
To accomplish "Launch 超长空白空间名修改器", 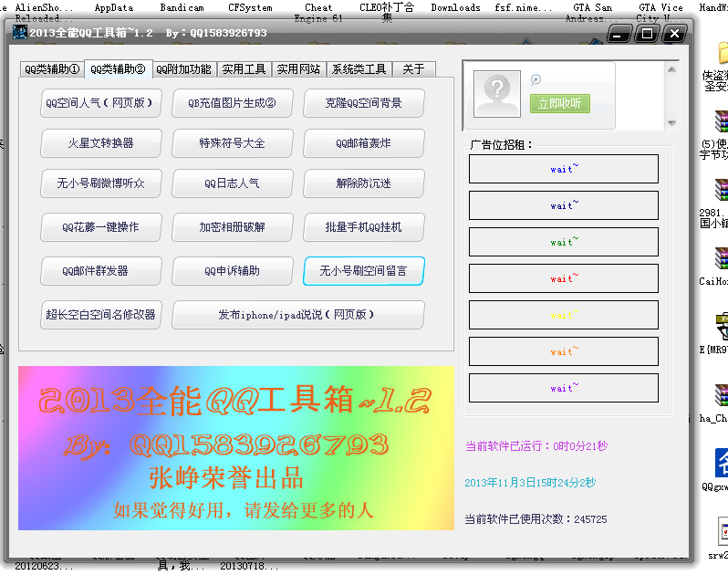I will click(100, 315).
